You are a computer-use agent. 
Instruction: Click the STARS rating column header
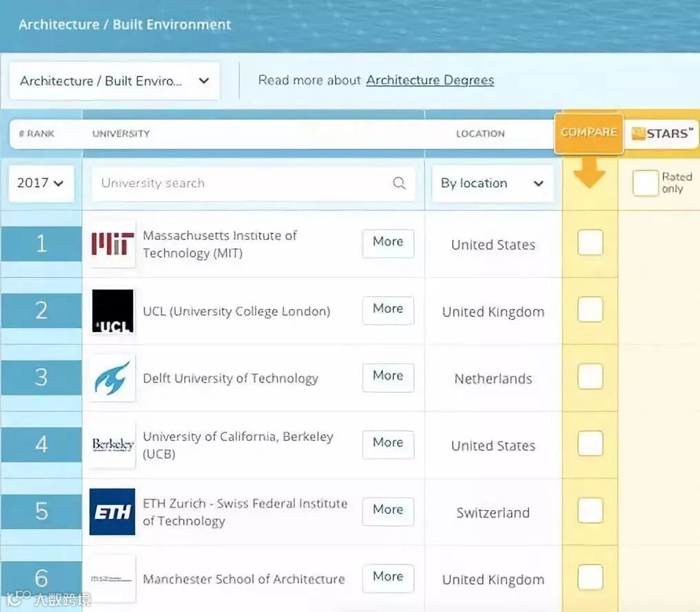point(662,133)
